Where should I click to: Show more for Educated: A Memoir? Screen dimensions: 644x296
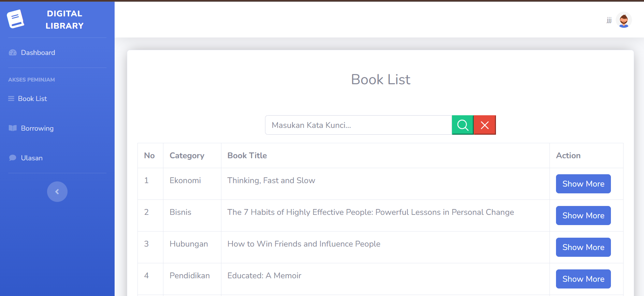[583, 279]
